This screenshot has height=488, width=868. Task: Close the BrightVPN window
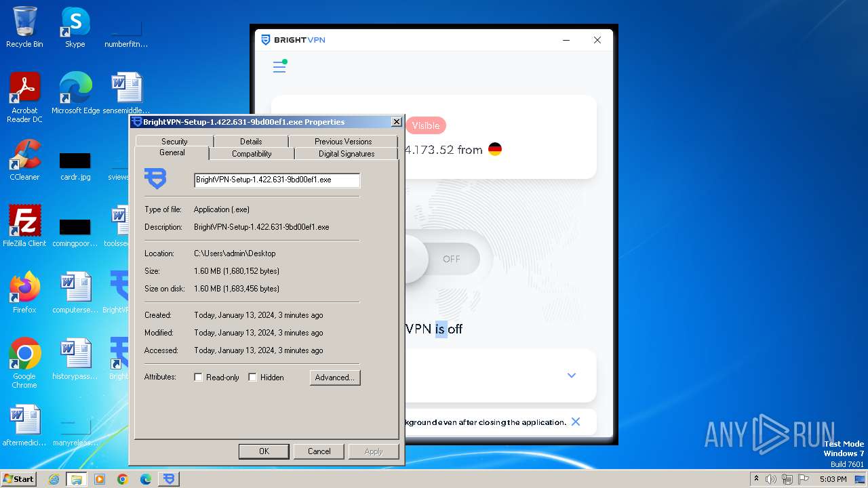(x=597, y=40)
